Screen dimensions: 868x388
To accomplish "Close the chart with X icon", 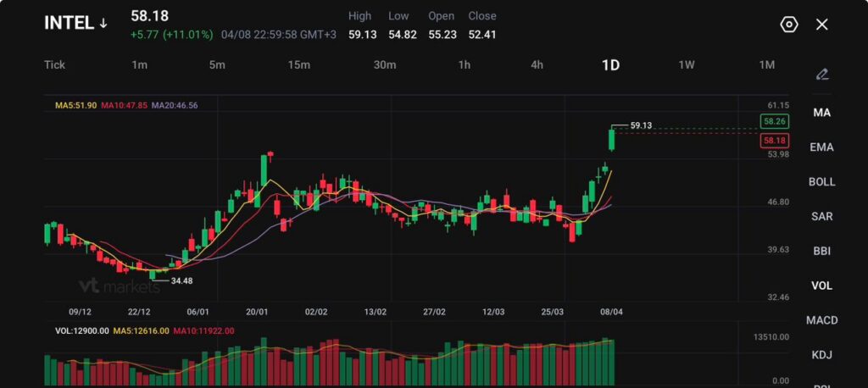I will coord(821,24).
